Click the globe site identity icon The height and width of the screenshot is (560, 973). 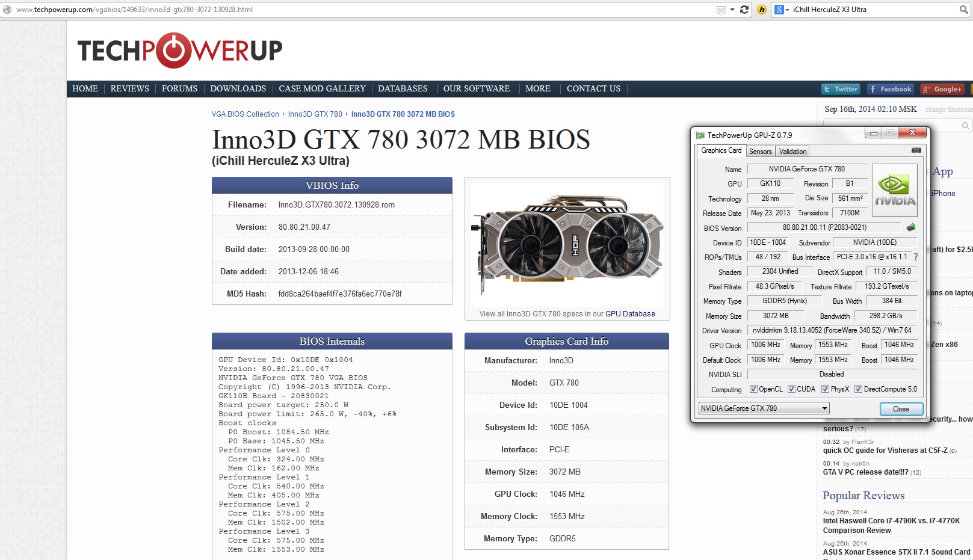(x=7, y=10)
